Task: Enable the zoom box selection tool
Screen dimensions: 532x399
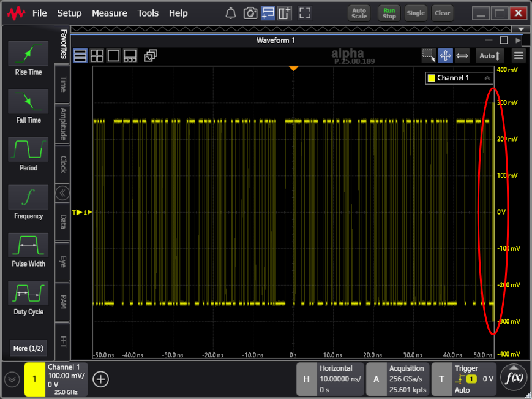Action: point(429,56)
